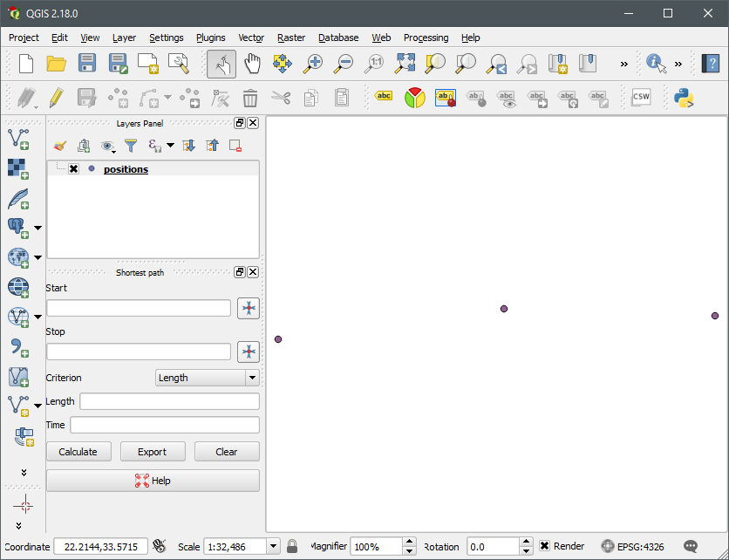Click the Clear button
Viewport: 729px width, 560px height.
(227, 452)
